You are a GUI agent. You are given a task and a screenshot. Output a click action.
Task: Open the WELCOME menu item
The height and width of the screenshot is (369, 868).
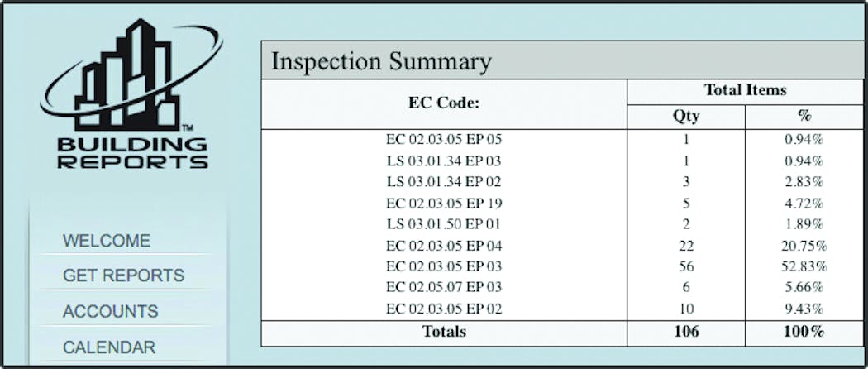107,241
